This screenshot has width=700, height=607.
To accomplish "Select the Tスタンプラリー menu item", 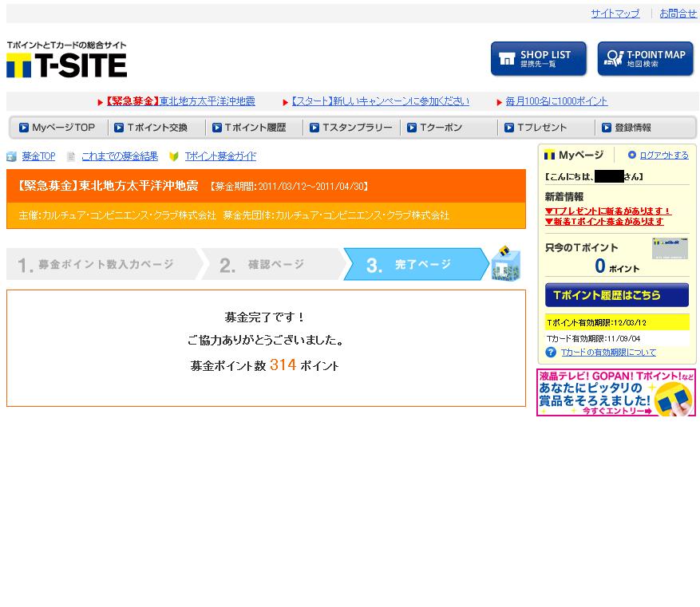I will click(x=352, y=128).
